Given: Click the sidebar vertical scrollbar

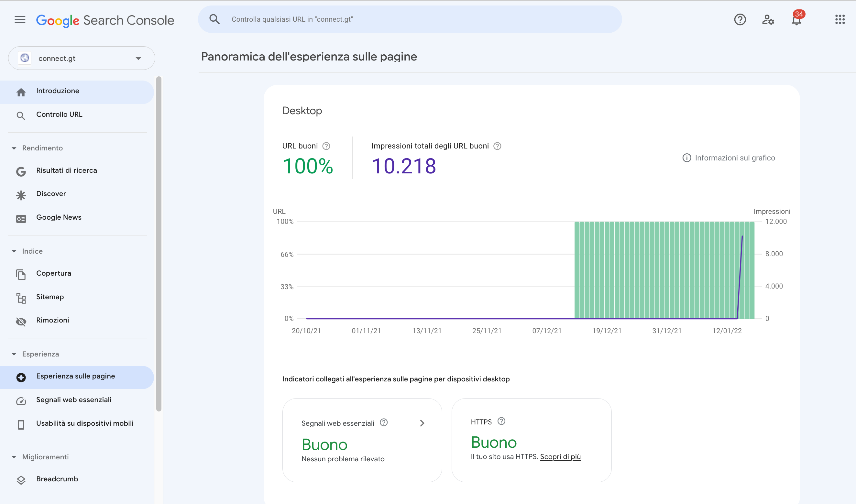Looking at the screenshot, I should click(159, 244).
